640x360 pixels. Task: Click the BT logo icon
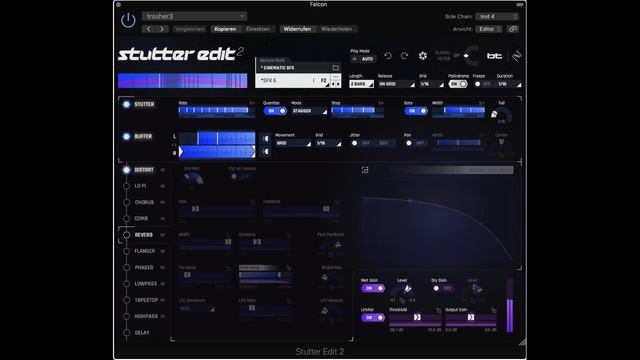494,56
